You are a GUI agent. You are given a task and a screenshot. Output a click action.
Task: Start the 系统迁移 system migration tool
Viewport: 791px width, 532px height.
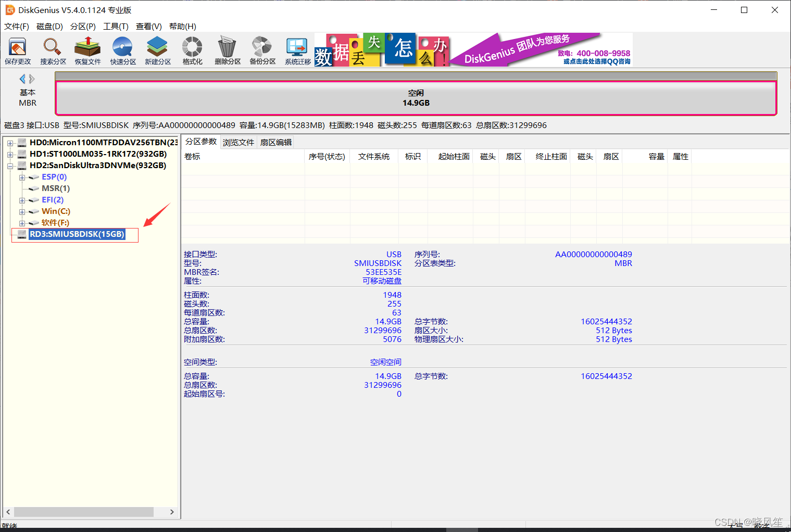coord(297,51)
